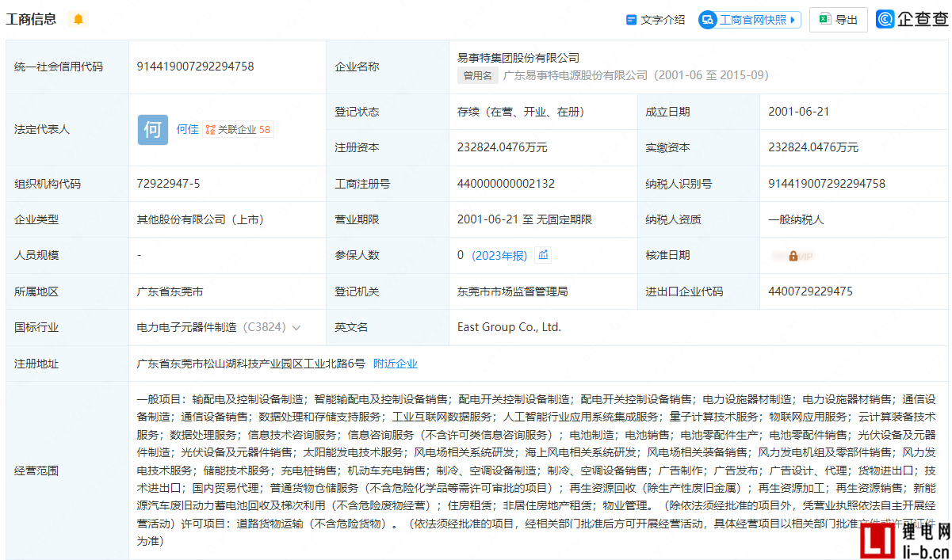Expand industry dropdown chevron after C3824

click(x=296, y=328)
